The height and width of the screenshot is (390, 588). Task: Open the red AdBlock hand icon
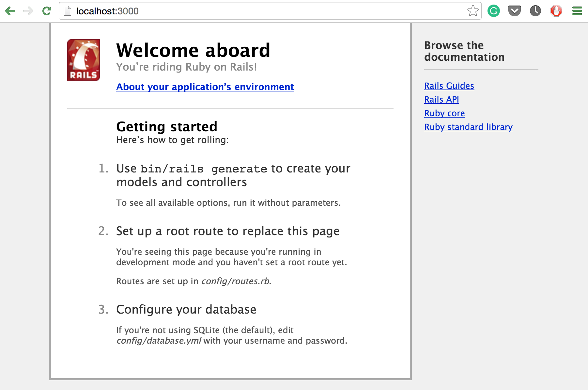click(x=556, y=11)
